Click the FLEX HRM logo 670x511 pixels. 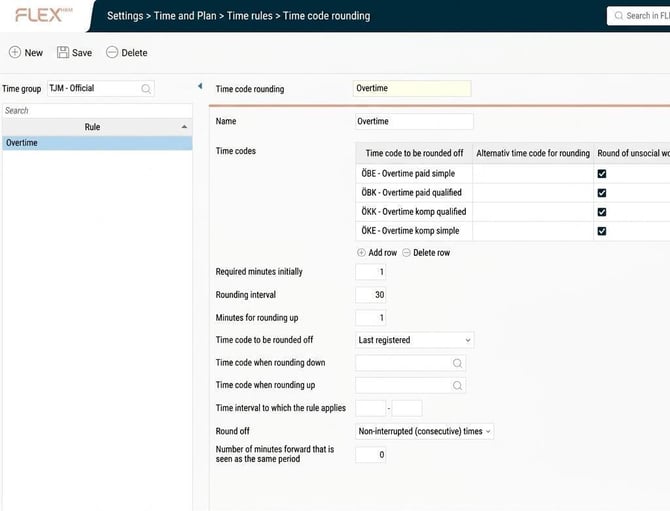point(44,15)
